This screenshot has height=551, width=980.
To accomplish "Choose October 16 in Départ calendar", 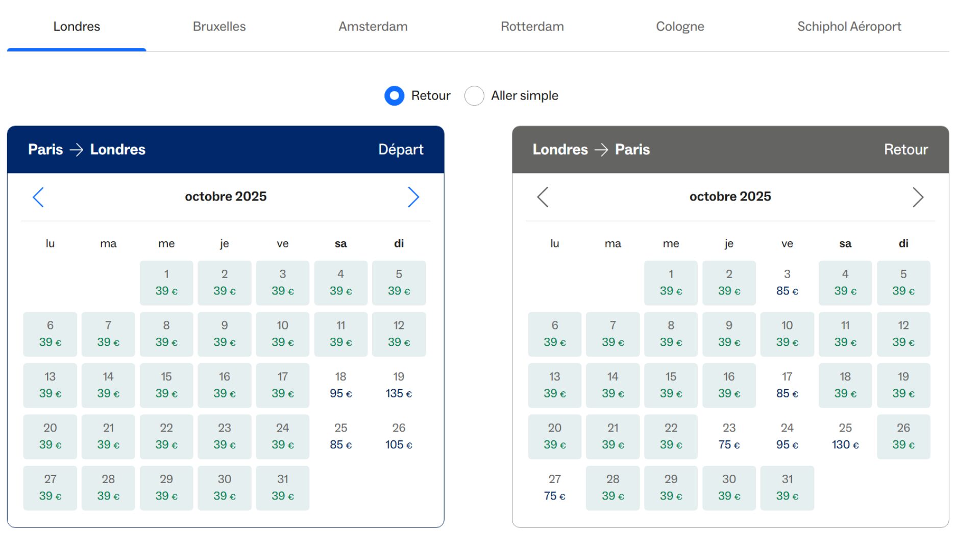I will [x=225, y=385].
